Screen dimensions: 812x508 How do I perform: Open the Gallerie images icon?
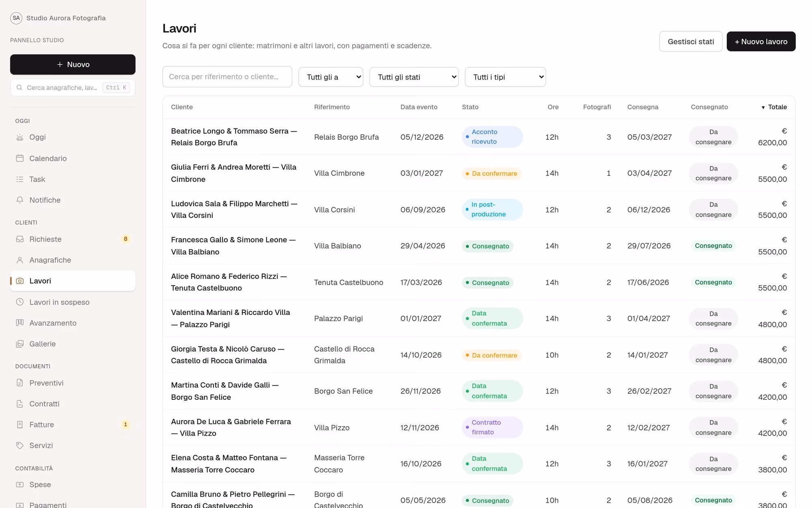(x=19, y=344)
